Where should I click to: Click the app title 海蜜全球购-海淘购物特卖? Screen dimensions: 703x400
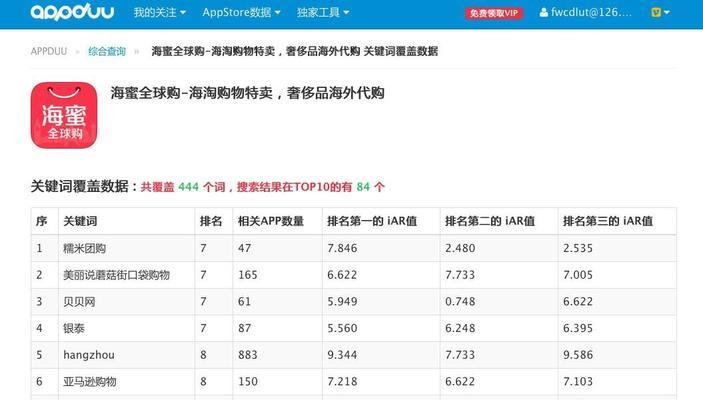click(x=247, y=93)
